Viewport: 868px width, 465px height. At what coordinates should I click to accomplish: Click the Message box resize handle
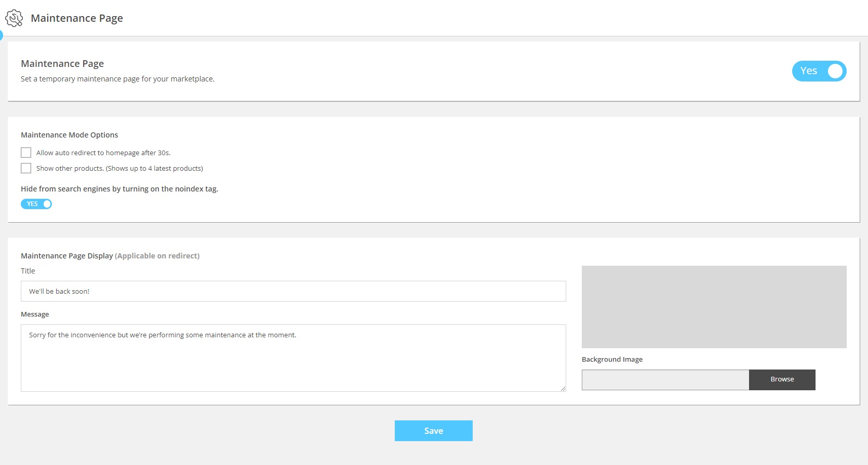563,388
